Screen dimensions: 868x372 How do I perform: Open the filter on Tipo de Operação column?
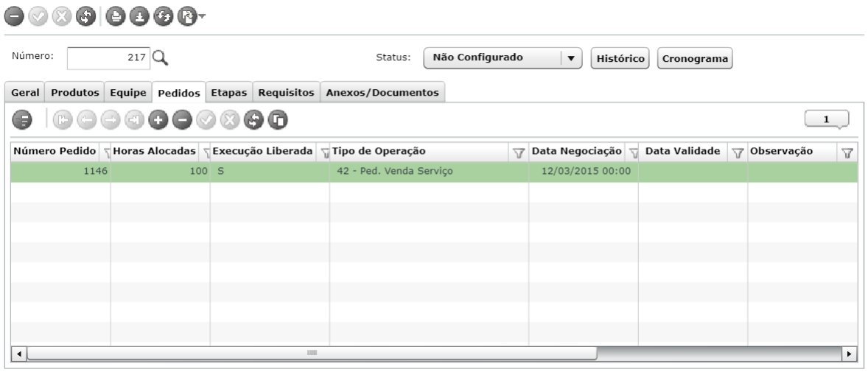pyautogui.click(x=518, y=153)
